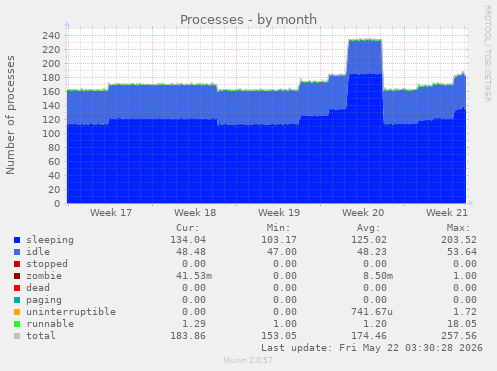Viewport: 497px width, 371px height.
Task: Click the 'Week 21' axis label
Action: click(x=447, y=213)
